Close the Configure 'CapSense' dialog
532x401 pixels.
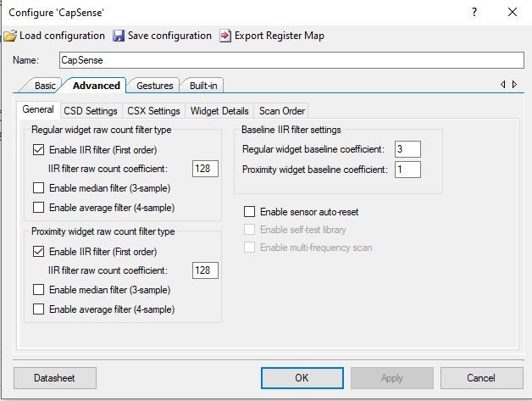pyautogui.click(x=513, y=12)
